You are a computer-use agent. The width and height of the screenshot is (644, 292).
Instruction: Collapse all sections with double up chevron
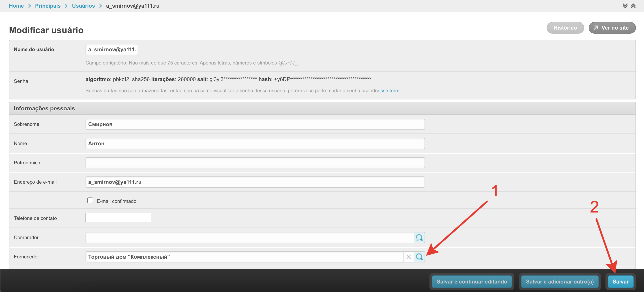[633, 6]
